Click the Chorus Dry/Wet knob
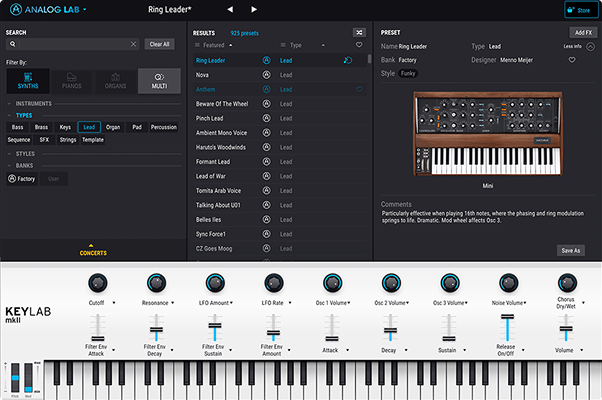Screen dimensions: 602x400 pos(567,283)
